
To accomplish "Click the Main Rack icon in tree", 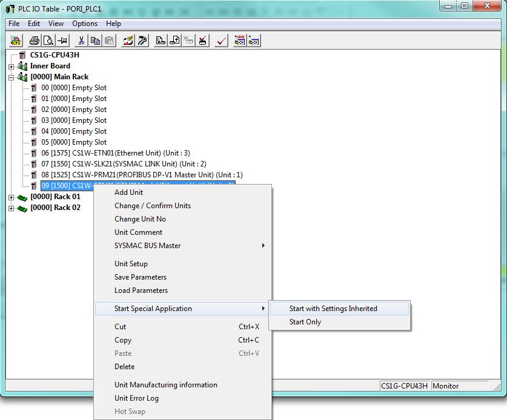I will [x=22, y=77].
